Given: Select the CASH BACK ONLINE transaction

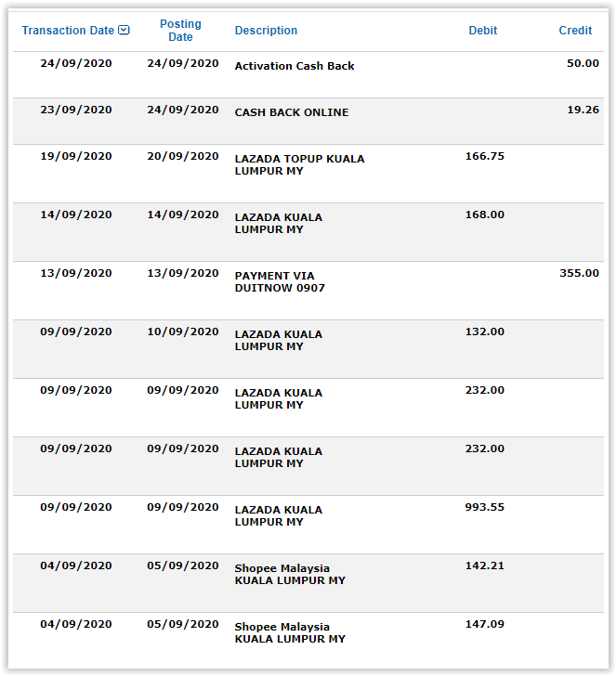Looking at the screenshot, I should coord(308,121).
